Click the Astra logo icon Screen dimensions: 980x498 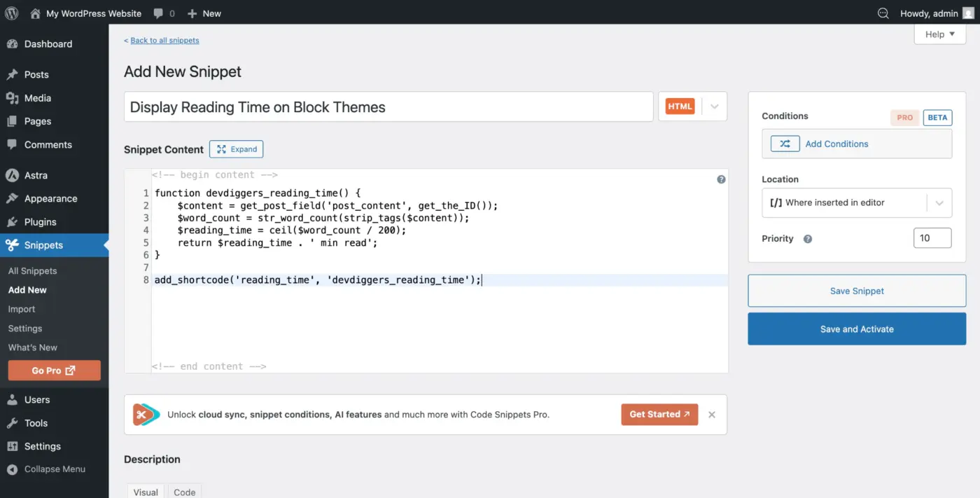tap(12, 175)
